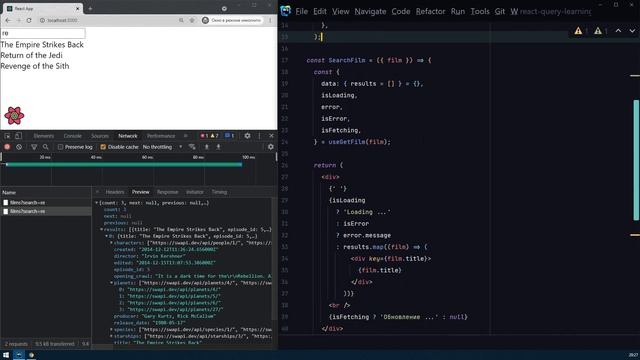Click the zoom magnifier icon in address bar
The height and width of the screenshot is (360, 640).
[x=181, y=20]
